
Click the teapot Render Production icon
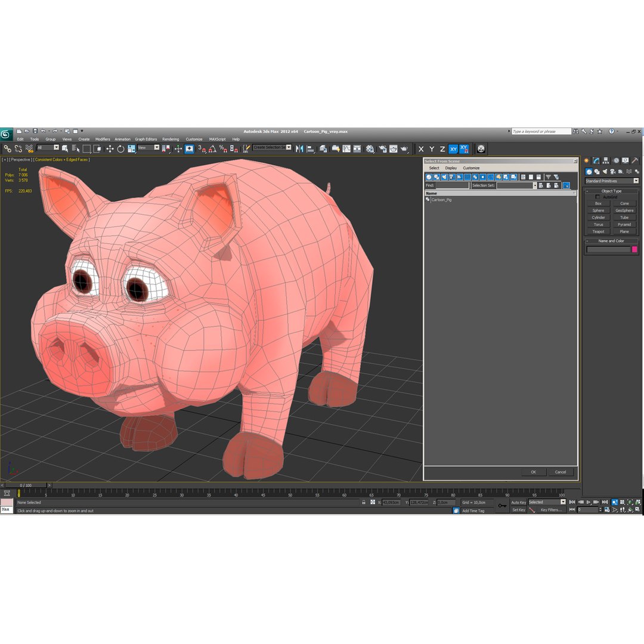click(x=404, y=148)
